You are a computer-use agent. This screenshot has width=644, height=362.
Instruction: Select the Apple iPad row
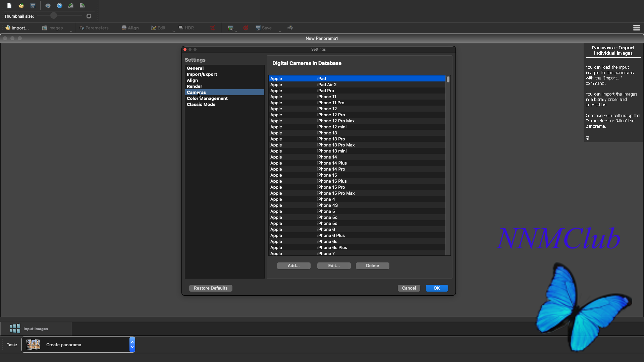[x=357, y=78]
